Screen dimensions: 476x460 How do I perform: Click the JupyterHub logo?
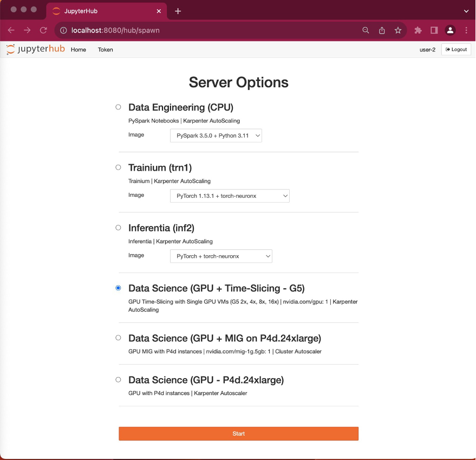[35, 49]
